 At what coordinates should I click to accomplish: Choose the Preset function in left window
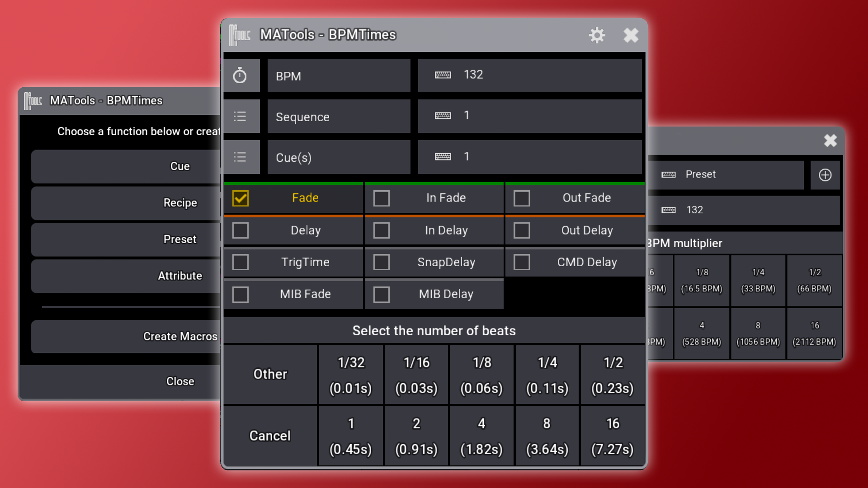tap(126, 239)
